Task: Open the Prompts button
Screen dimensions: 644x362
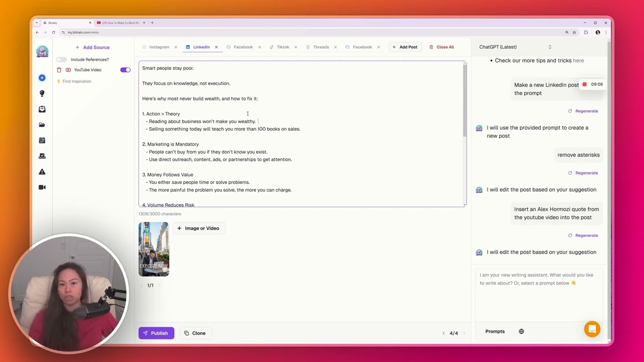Action: 495,331
